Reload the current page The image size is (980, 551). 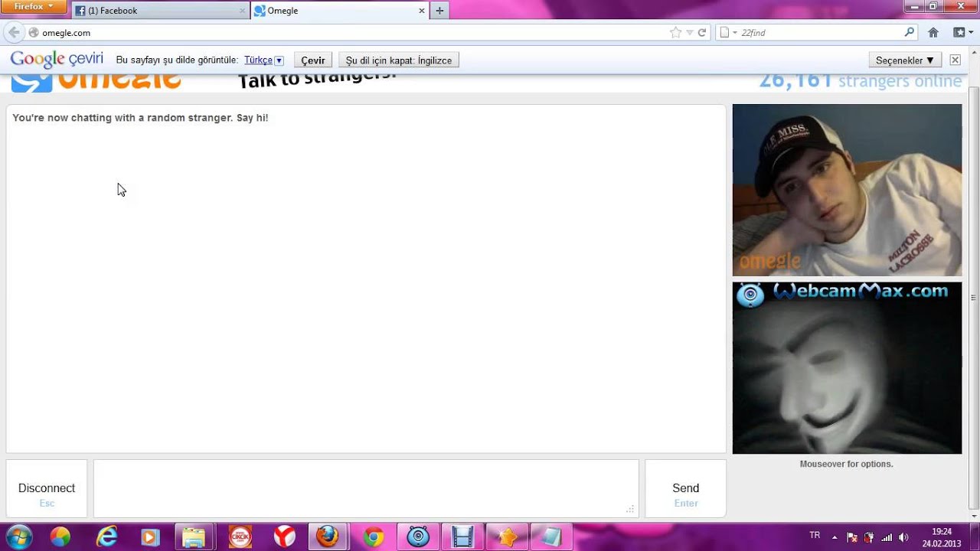(701, 33)
